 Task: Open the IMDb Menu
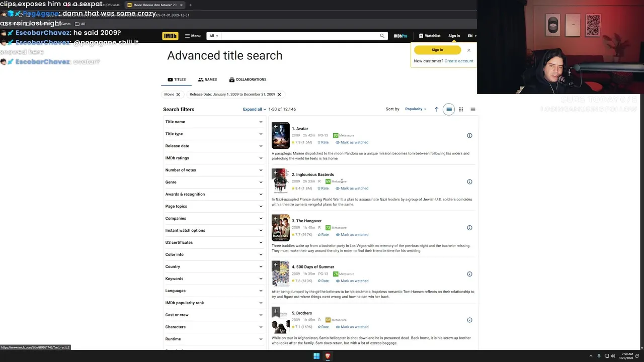pos(192,36)
